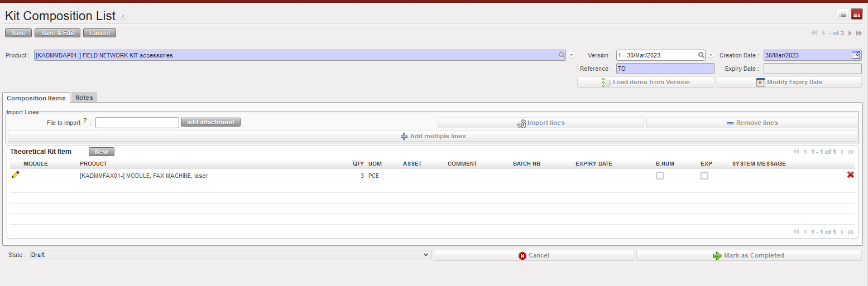The height and width of the screenshot is (286, 868).
Task: Open the Notes tab
Action: pos(84,98)
